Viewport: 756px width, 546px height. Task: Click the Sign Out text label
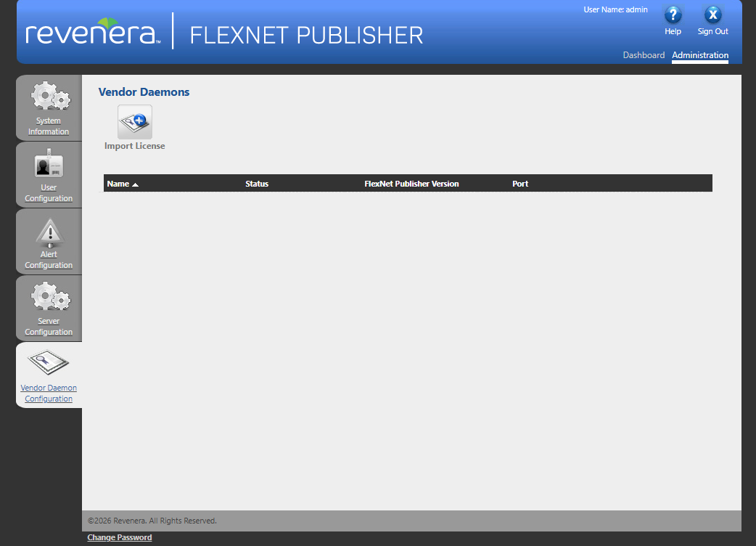pyautogui.click(x=713, y=31)
